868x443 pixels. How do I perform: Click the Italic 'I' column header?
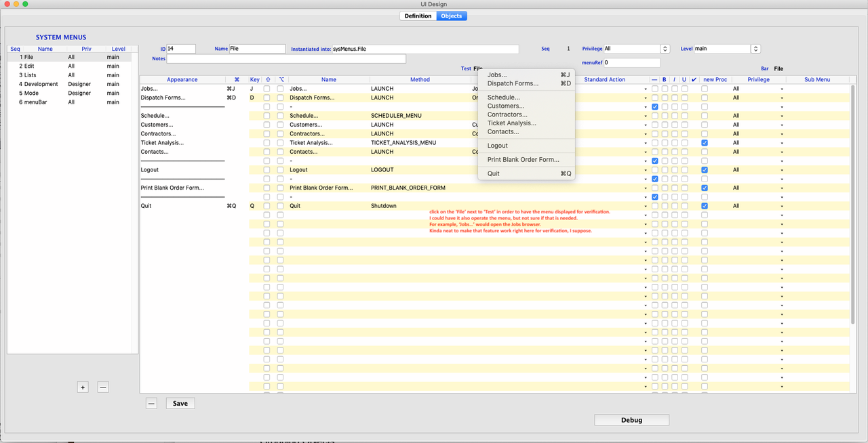[675, 79]
